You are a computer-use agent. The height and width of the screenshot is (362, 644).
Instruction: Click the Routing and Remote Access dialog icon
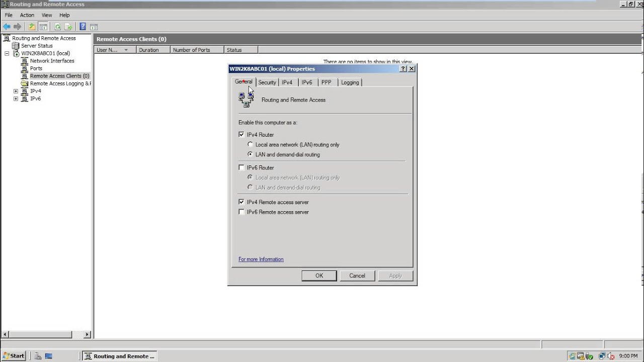(246, 100)
